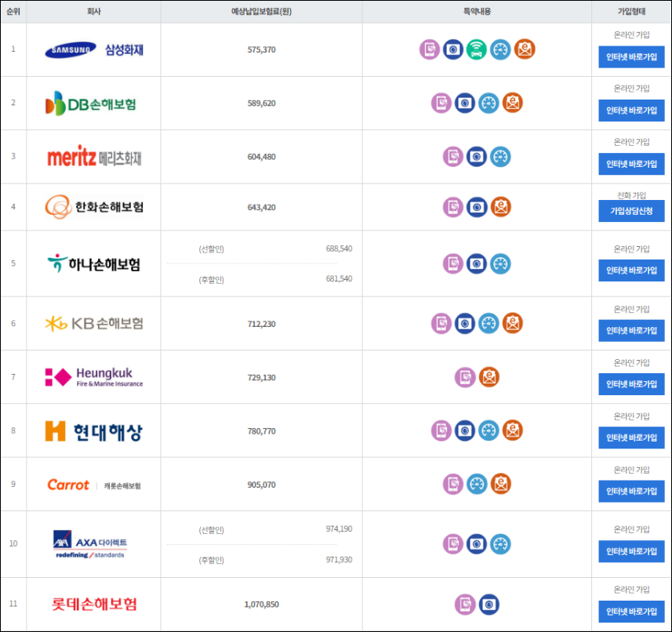Click 인터넷 바로가입 button for KB손해보험
This screenshot has height=632, width=672.
[x=631, y=331]
